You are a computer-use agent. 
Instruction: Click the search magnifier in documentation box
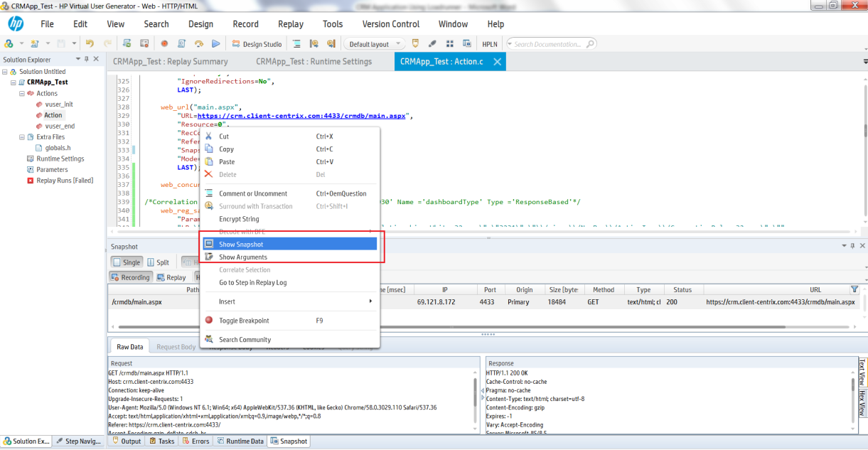(589, 44)
